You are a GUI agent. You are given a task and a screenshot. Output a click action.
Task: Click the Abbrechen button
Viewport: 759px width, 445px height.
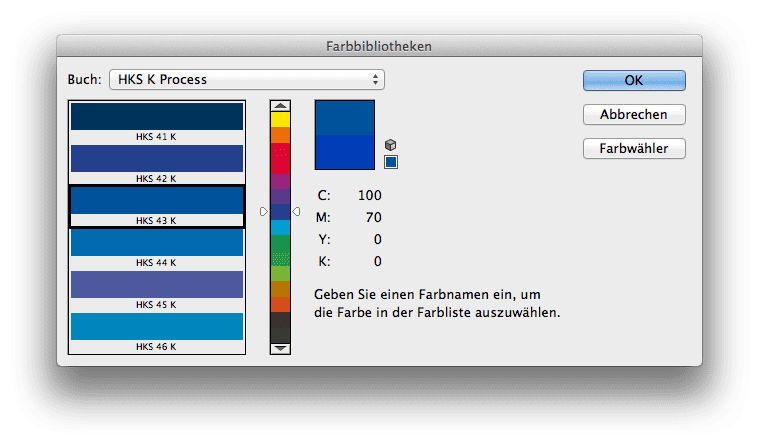[634, 115]
